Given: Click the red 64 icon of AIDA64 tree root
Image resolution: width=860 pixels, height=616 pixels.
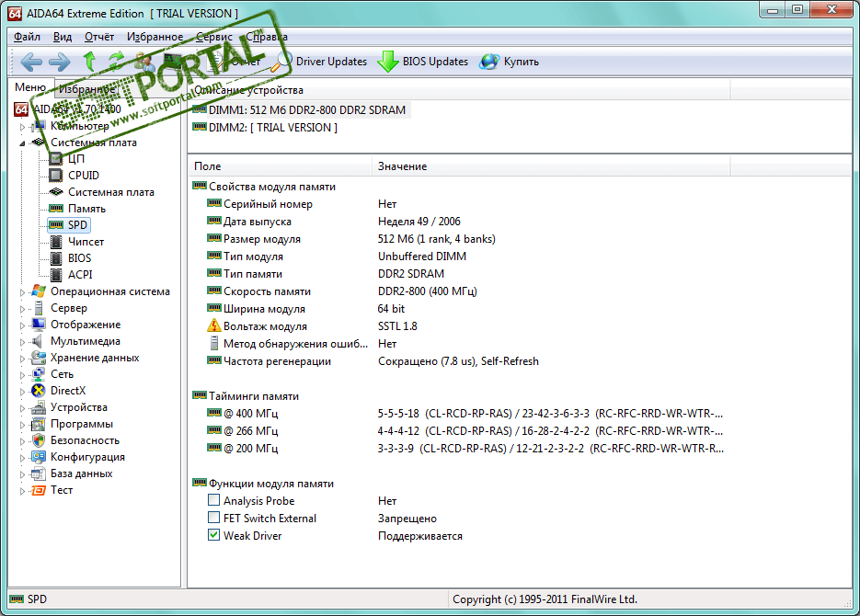Looking at the screenshot, I should pyautogui.click(x=21, y=109).
